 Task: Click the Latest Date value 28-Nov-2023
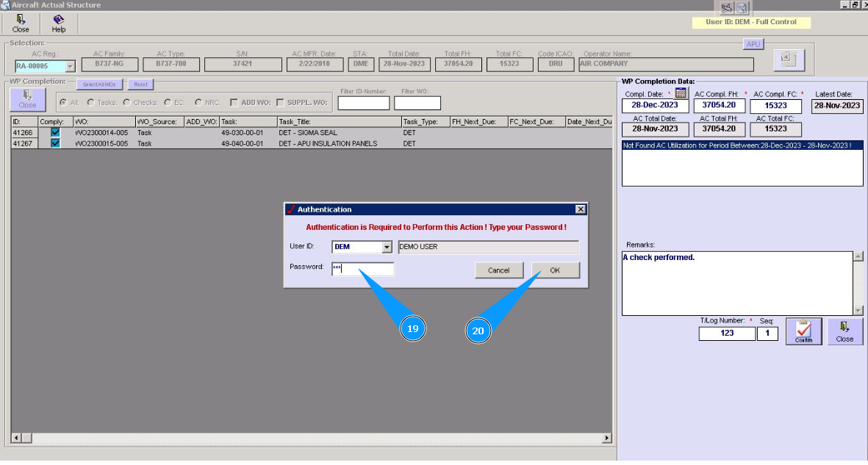[837, 106]
